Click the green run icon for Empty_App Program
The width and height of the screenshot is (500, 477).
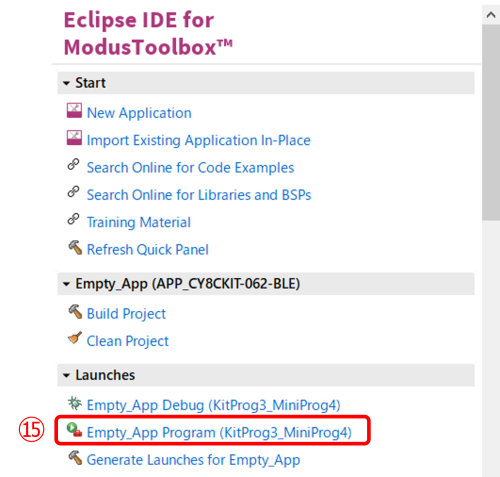tap(74, 430)
